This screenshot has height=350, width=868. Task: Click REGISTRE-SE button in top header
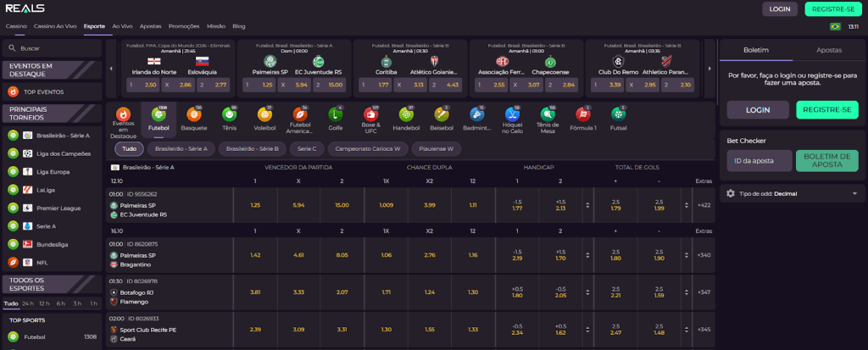pos(833,8)
